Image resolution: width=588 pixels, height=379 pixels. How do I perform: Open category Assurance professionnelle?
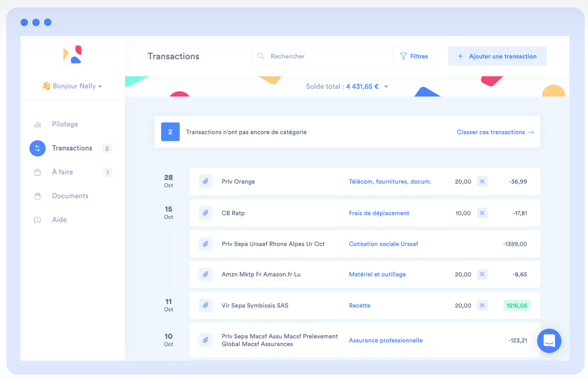[385, 340]
